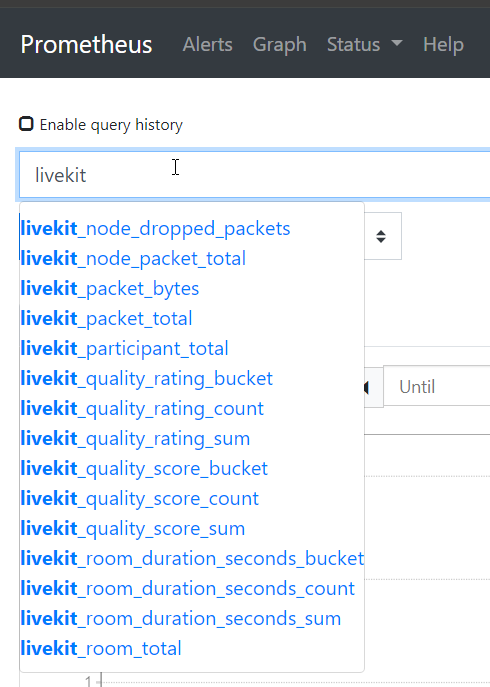Pick livekit_packet_bytes suggestion
The width and height of the screenshot is (490, 687).
click(x=192, y=289)
